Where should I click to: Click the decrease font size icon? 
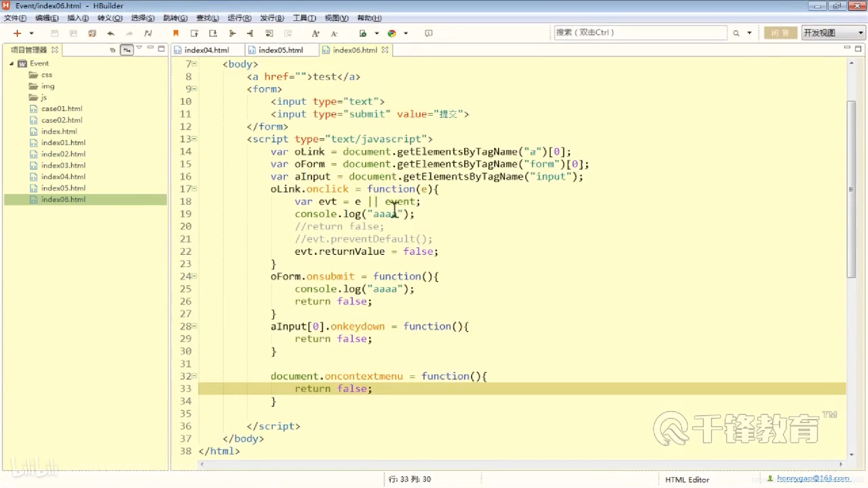click(x=334, y=33)
